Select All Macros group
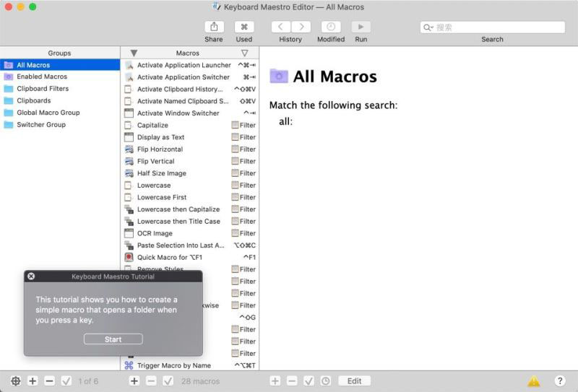Image resolution: width=578 pixels, height=392 pixels. pos(60,65)
